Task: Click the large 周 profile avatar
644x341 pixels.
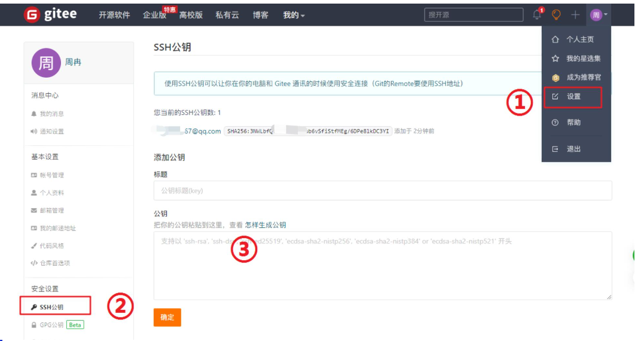Action: pos(46,63)
